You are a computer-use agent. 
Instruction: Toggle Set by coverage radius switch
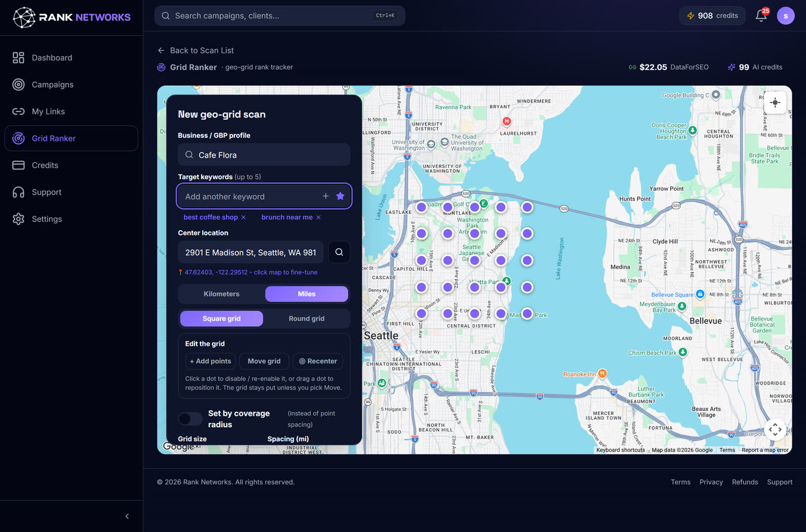pyautogui.click(x=190, y=419)
